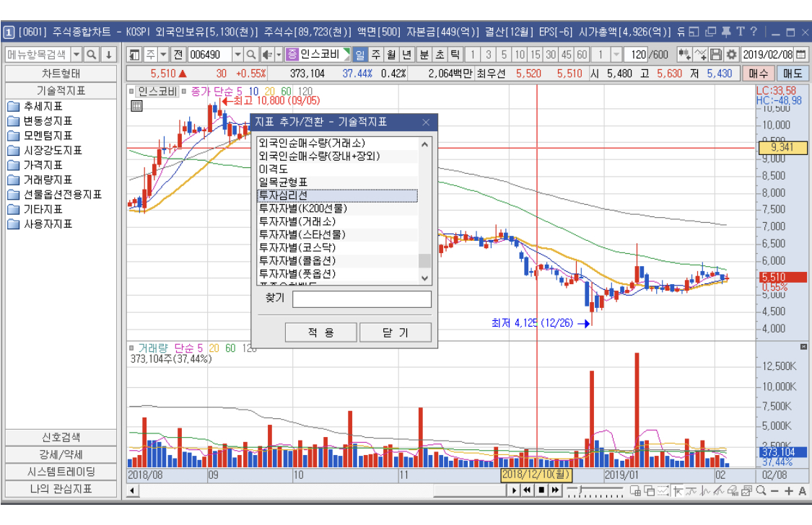Screen dimensions: 812x525
Task: Click the 매수 buy button
Action: tap(759, 74)
